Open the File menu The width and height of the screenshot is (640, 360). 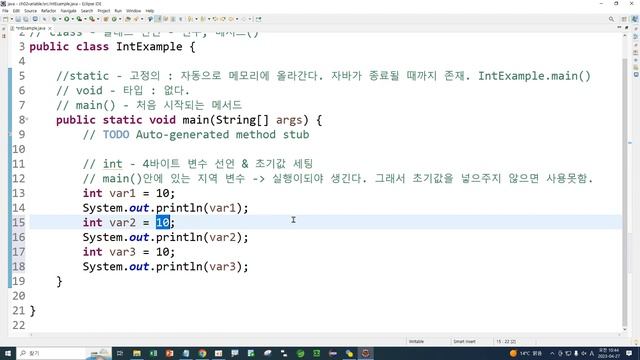[x=5, y=11]
